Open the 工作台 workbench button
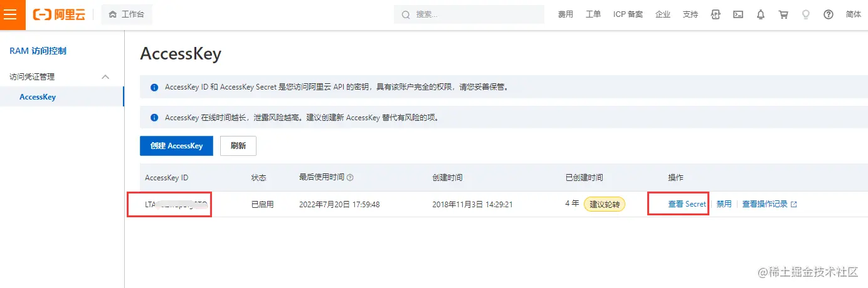868x288 pixels. (127, 14)
